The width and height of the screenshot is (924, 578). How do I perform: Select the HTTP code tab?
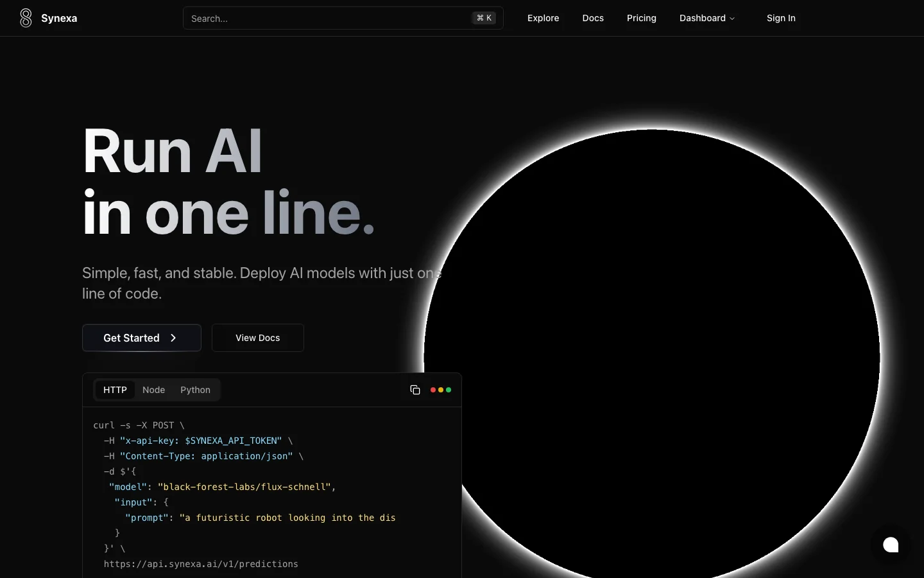point(116,390)
